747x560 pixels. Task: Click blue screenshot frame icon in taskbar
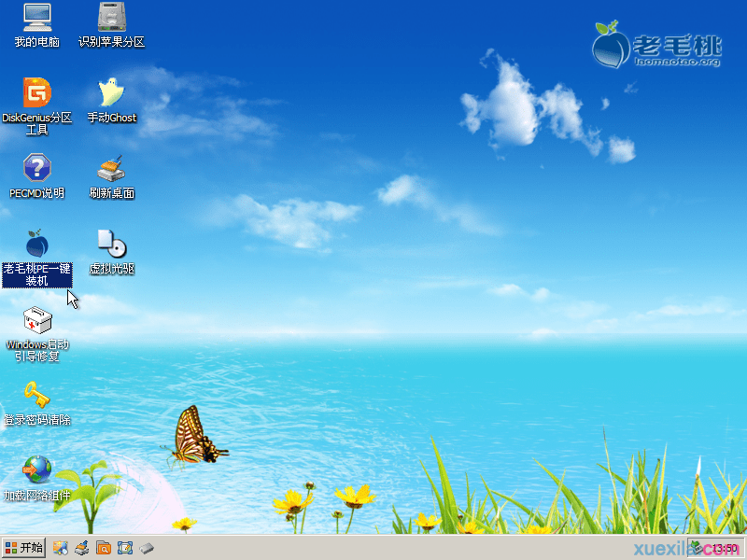pyautogui.click(x=125, y=548)
